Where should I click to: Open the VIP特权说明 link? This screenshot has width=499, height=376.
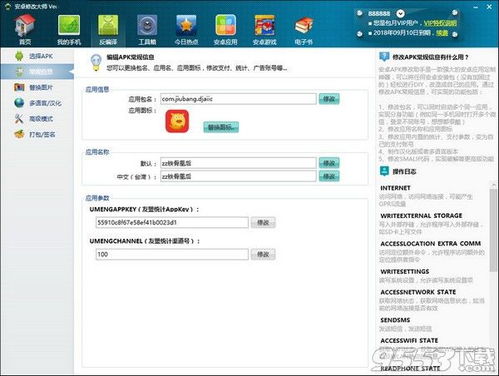click(440, 23)
